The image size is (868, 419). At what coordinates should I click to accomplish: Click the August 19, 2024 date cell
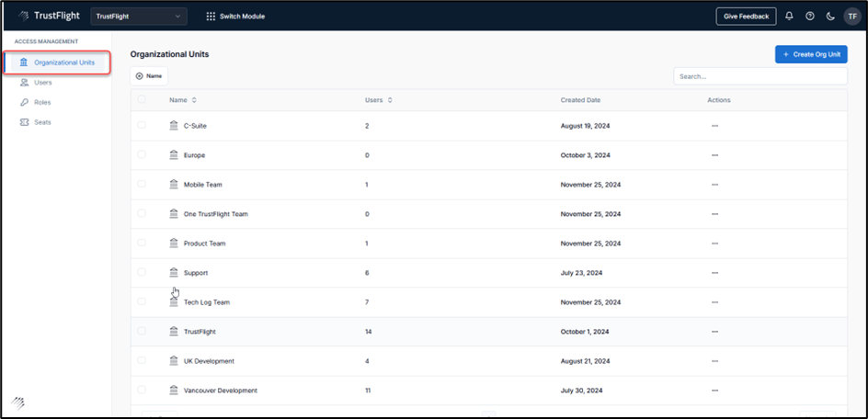click(585, 126)
